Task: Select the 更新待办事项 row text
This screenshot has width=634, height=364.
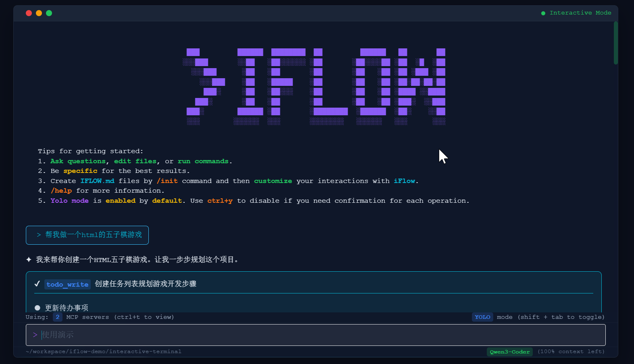Action: click(x=67, y=308)
